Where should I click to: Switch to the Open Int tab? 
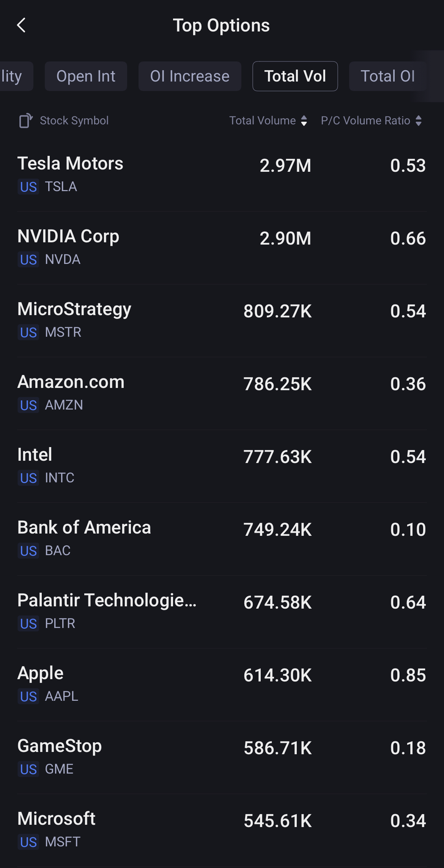click(86, 76)
